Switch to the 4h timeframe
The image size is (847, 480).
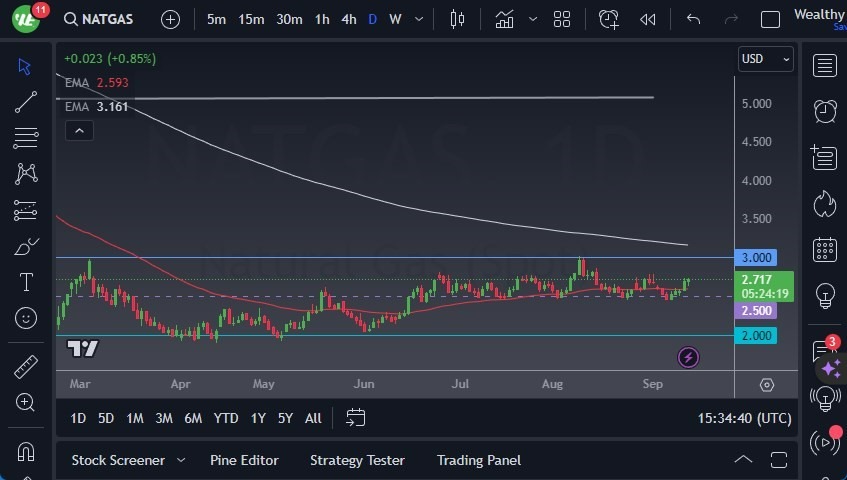(x=348, y=19)
